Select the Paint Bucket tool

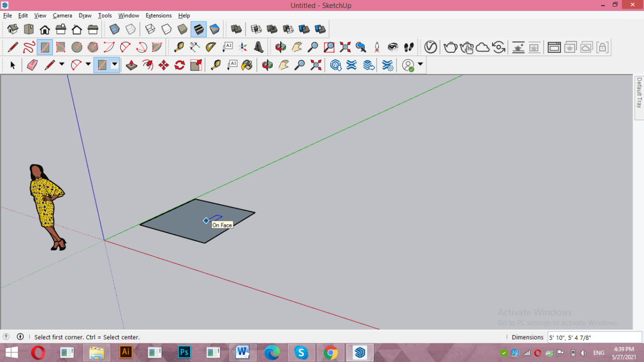coord(247,65)
